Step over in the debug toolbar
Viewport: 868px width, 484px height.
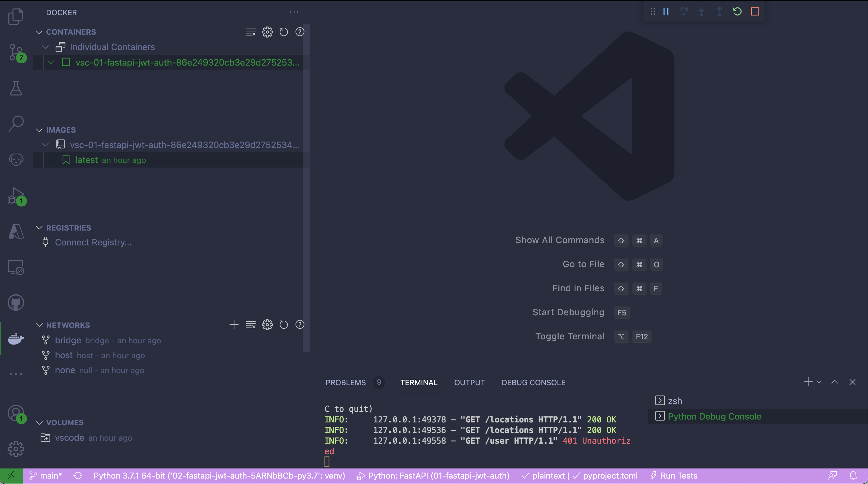[684, 11]
